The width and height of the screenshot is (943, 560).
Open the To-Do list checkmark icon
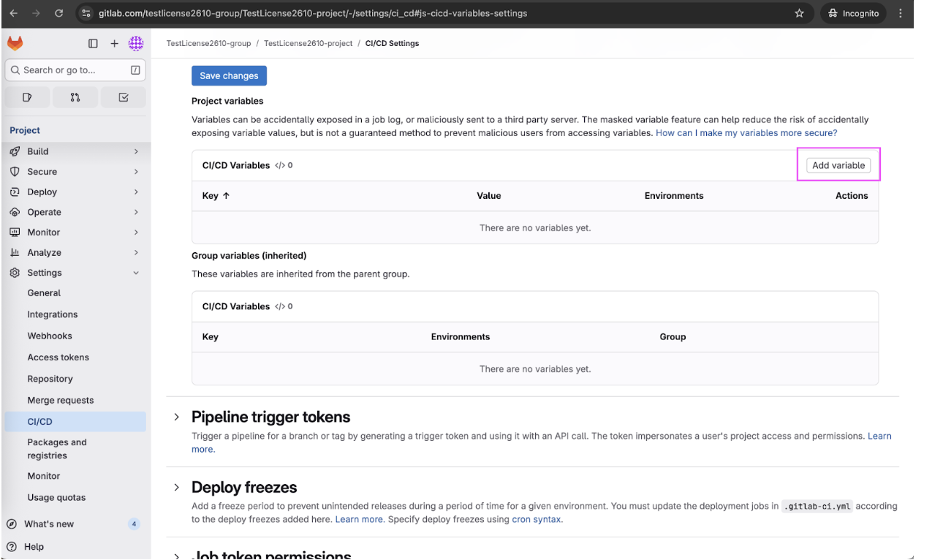pyautogui.click(x=123, y=97)
